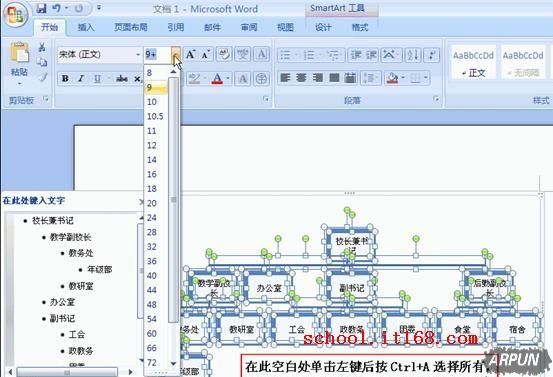Pick font size 72 from list
The width and height of the screenshot is (553, 377).
(156, 363)
